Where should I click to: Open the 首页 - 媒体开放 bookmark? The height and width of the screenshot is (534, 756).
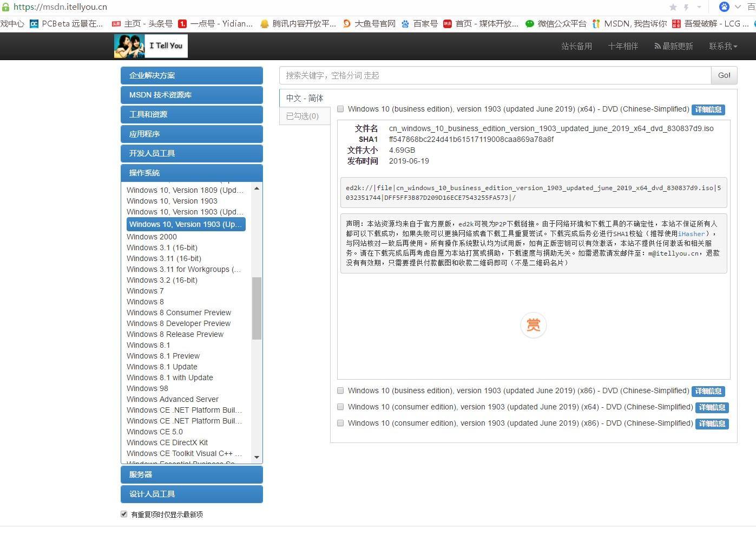click(x=481, y=24)
